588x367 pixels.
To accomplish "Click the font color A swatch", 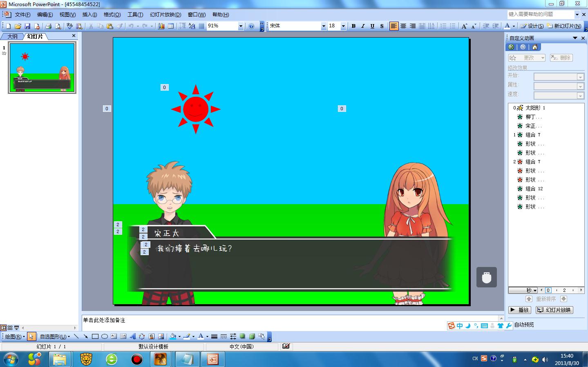I will [x=200, y=336].
